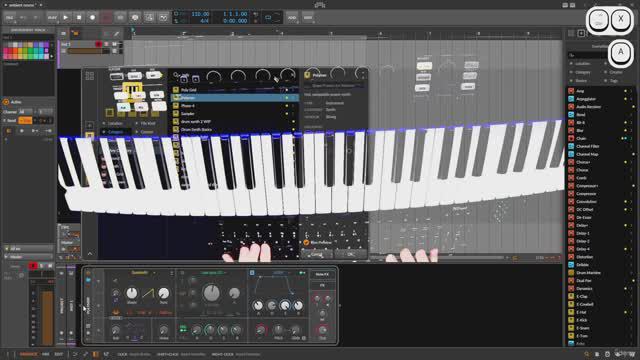This screenshot has height=360, width=640.
Task: Click the Amp device icon in the browser
Action: coord(571,91)
